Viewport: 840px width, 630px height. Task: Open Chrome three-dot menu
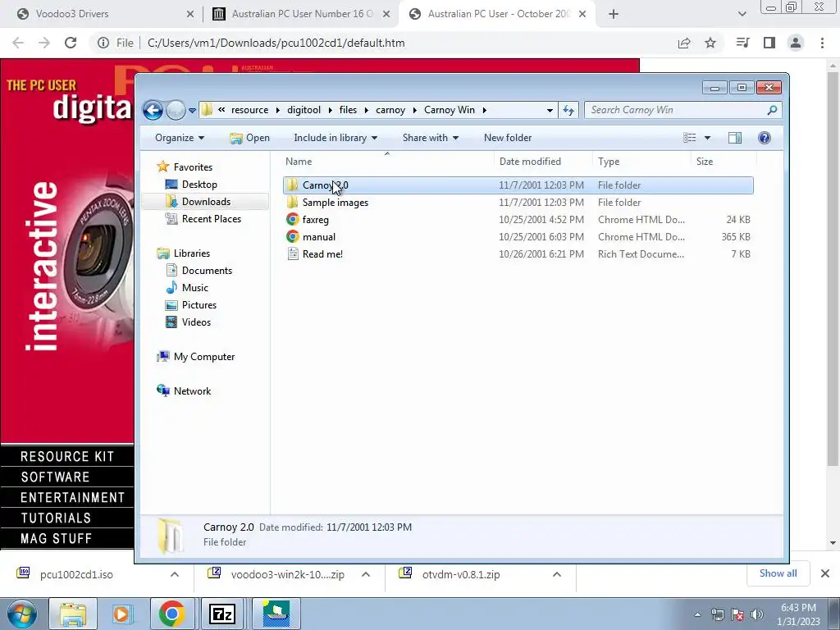pos(822,43)
